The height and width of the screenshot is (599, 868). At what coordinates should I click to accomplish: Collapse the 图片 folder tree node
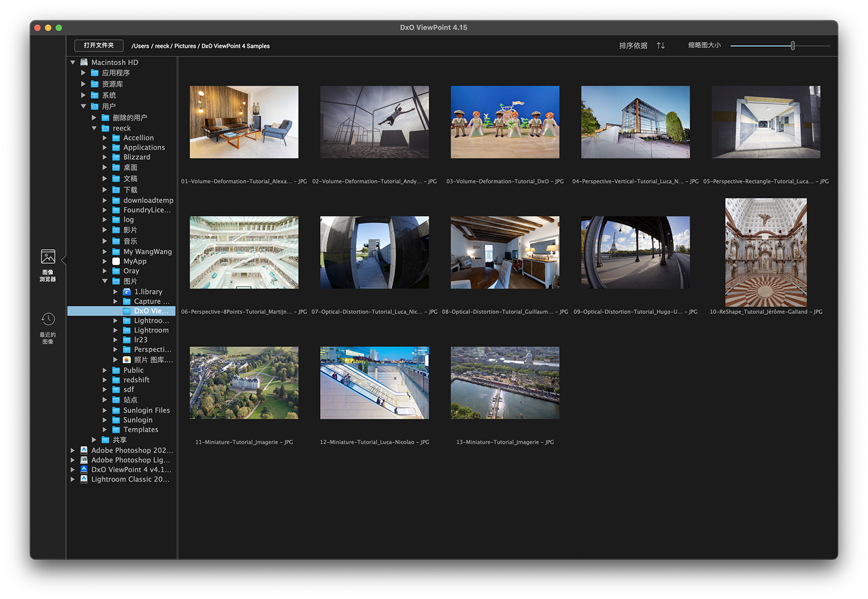click(105, 281)
